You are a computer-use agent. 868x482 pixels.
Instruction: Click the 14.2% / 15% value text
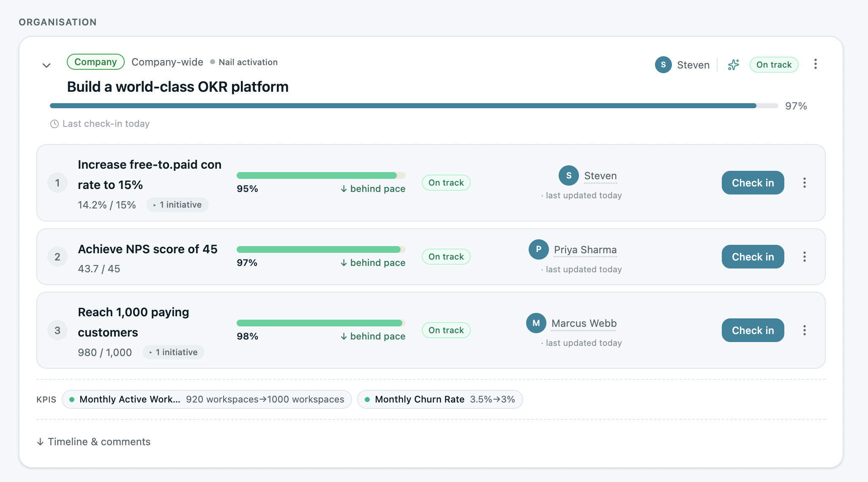[107, 205]
